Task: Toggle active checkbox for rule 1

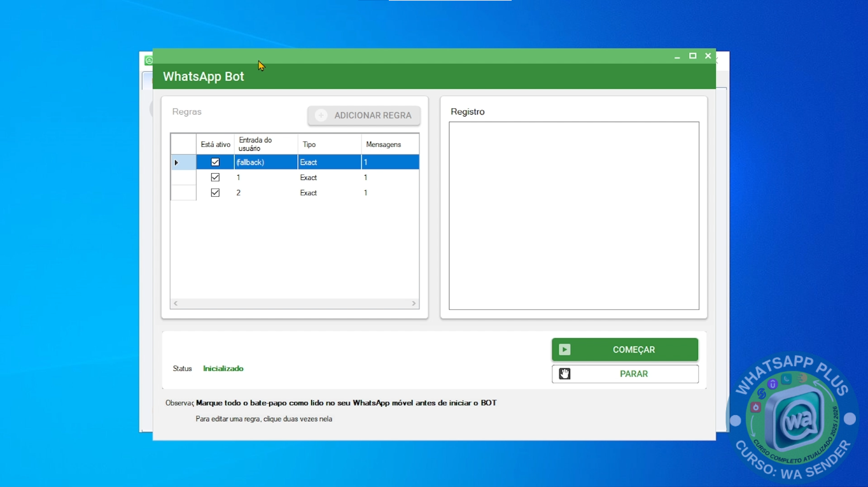Action: point(215,178)
